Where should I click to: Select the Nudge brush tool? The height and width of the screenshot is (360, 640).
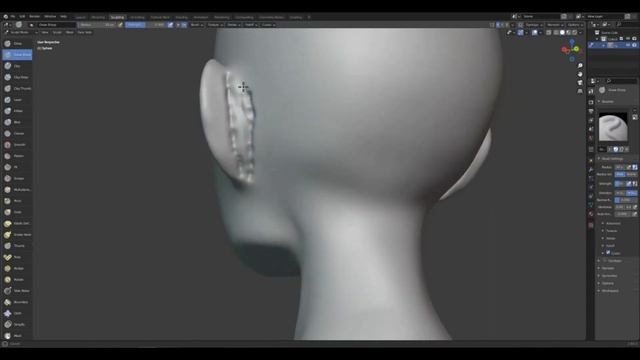tap(17, 268)
